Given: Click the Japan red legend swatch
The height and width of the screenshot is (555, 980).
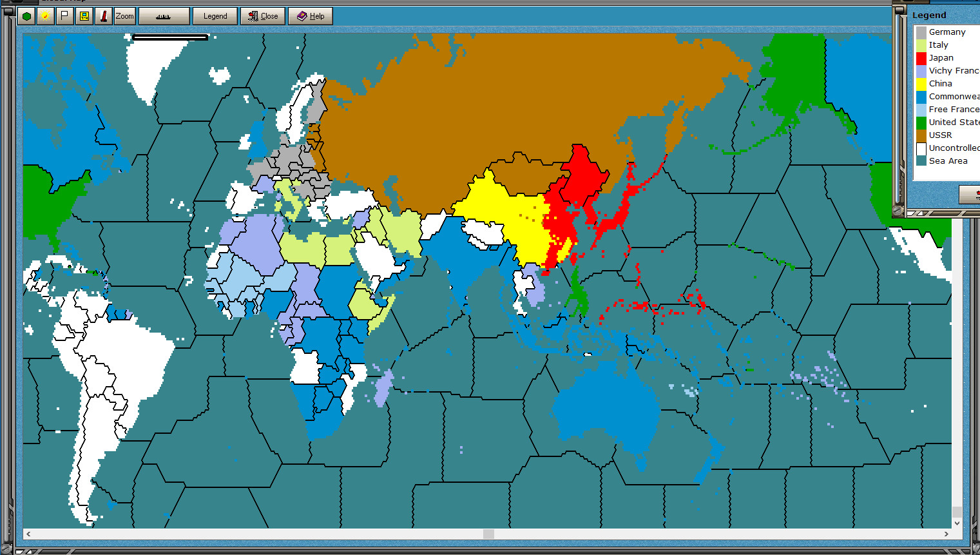Looking at the screenshot, I should [x=921, y=58].
